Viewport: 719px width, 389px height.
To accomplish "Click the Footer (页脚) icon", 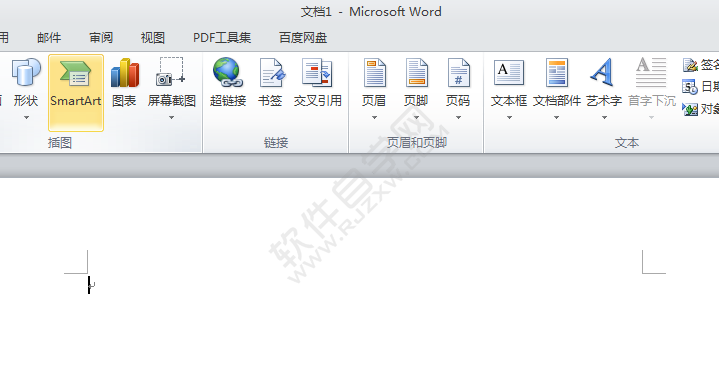I will (416, 72).
